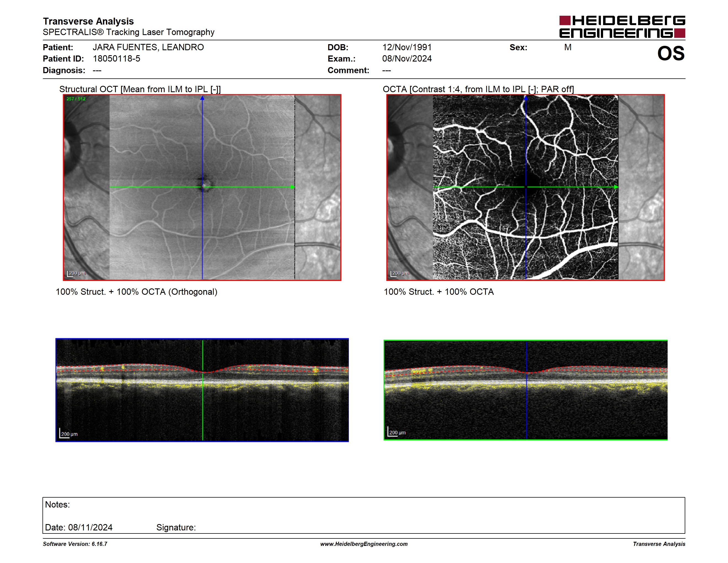Screen dimensions: 728x563
Task: Click the exam date 08/Nov/2024
Action: pos(407,59)
